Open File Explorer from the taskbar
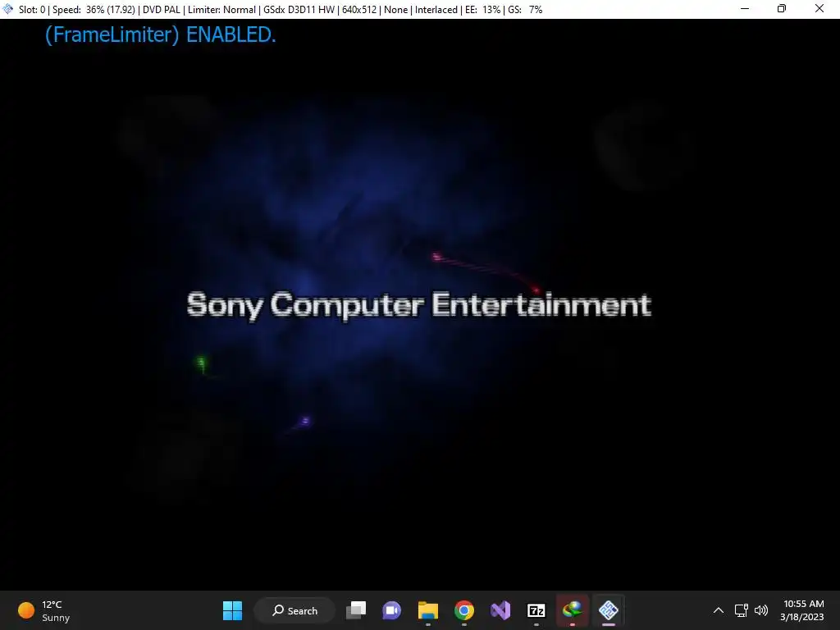Screen dimensions: 840x630 (x=428, y=610)
